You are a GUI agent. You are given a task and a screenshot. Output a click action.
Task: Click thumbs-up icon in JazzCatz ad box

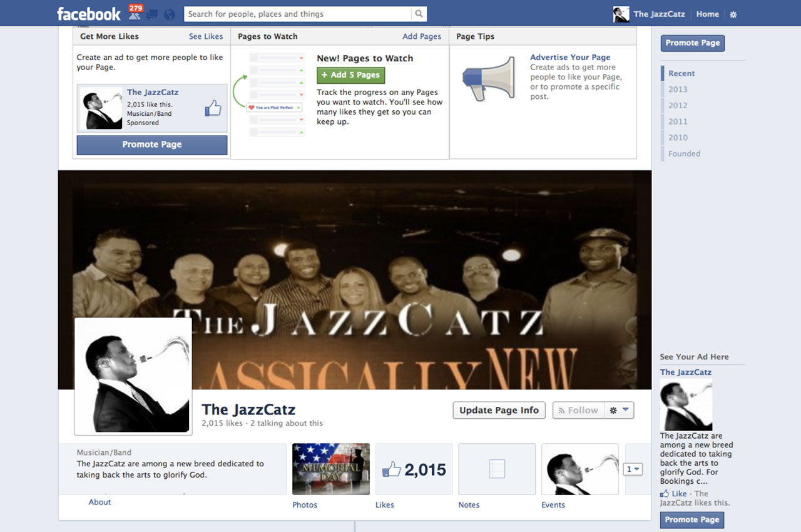(x=213, y=108)
